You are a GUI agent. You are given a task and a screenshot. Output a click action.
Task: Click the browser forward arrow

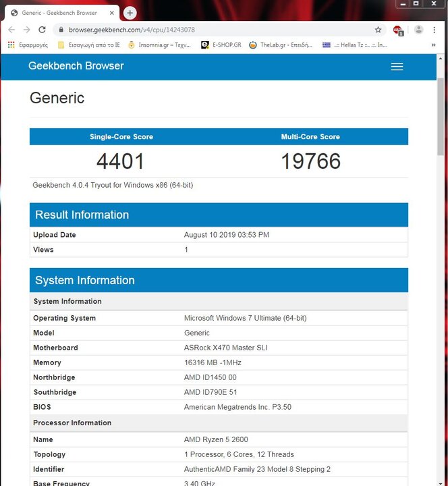coord(26,30)
